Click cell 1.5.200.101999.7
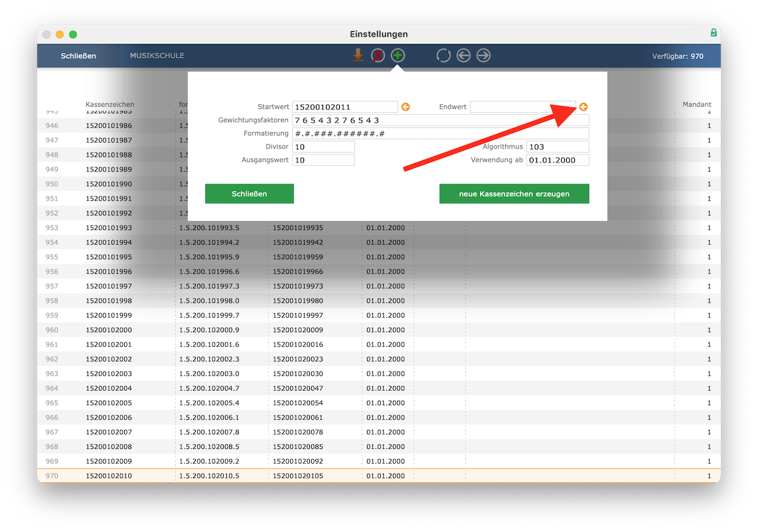This screenshot has width=758, height=532. [x=209, y=316]
